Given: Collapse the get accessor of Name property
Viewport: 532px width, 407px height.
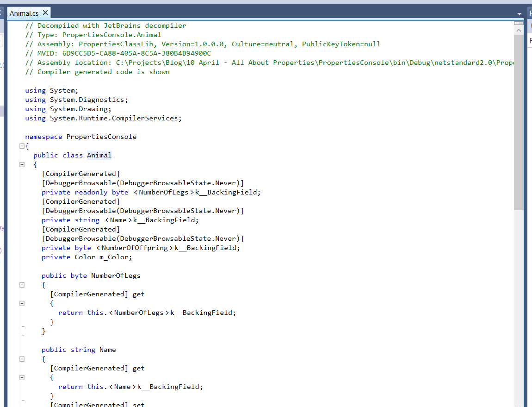Looking at the screenshot, I should click(x=22, y=377).
